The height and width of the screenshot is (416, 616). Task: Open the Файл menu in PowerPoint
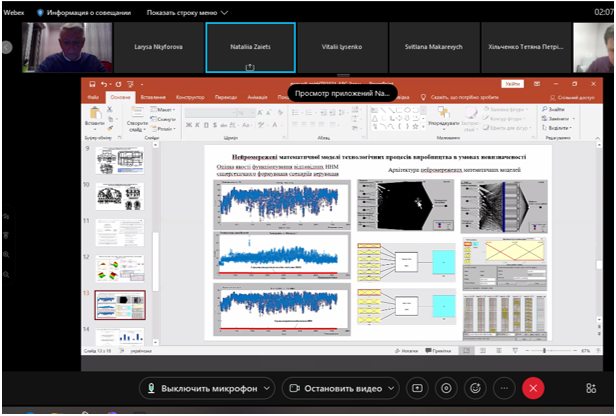tap(93, 97)
